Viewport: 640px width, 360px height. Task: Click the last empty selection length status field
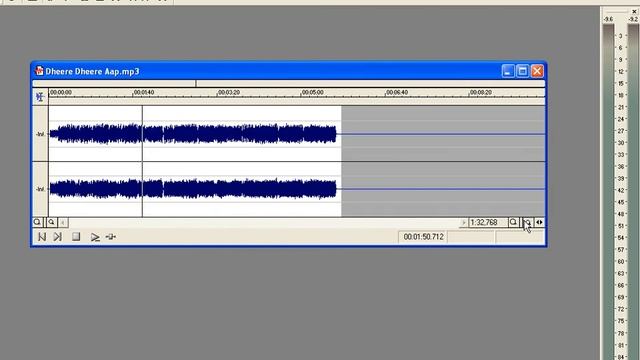(520, 237)
